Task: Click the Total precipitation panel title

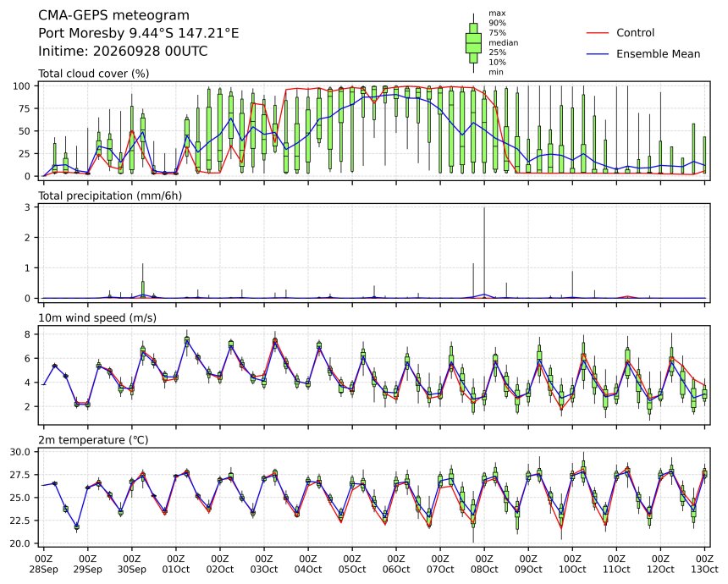Action: [110, 196]
